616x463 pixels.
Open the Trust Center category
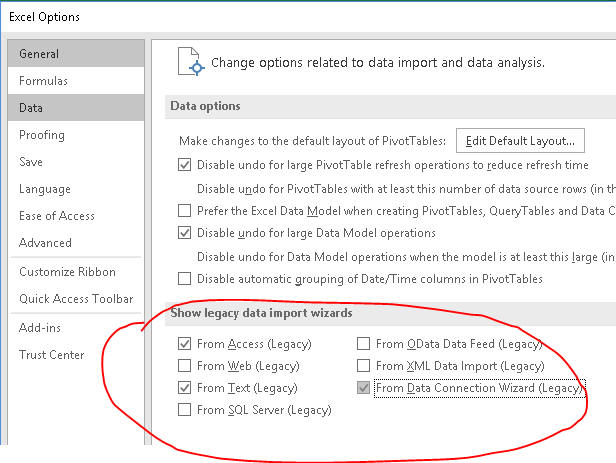[x=76, y=355]
